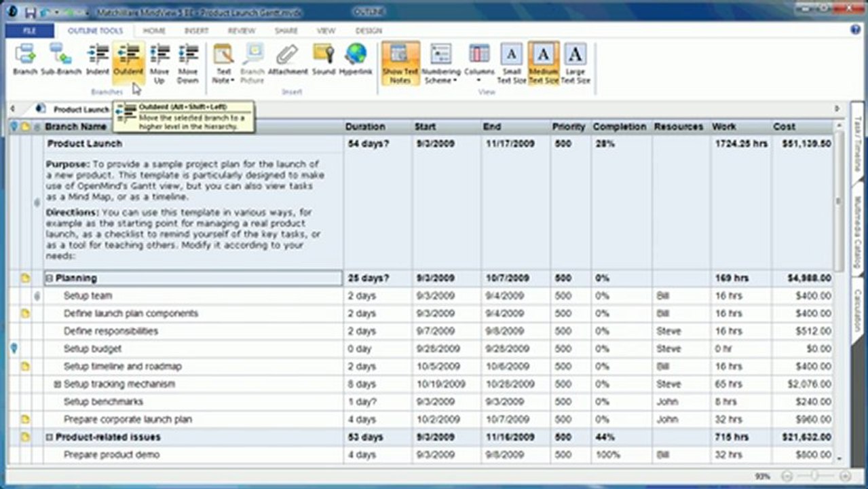Click the Resources column header
This screenshot has height=489, width=868.
(x=679, y=127)
